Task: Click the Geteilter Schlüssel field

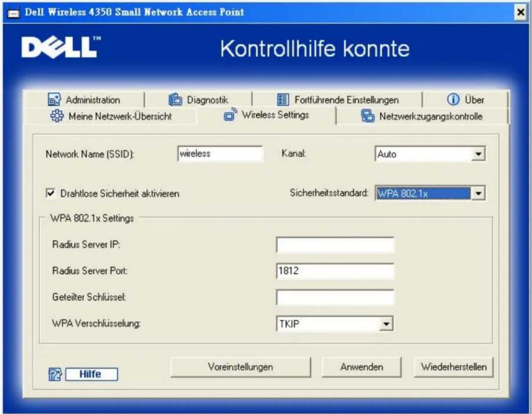Action: coord(335,297)
